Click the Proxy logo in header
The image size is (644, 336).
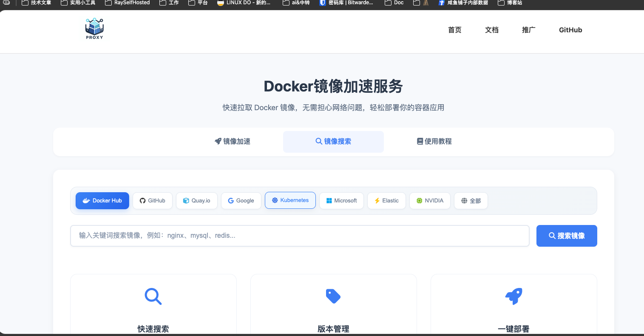[94, 28]
